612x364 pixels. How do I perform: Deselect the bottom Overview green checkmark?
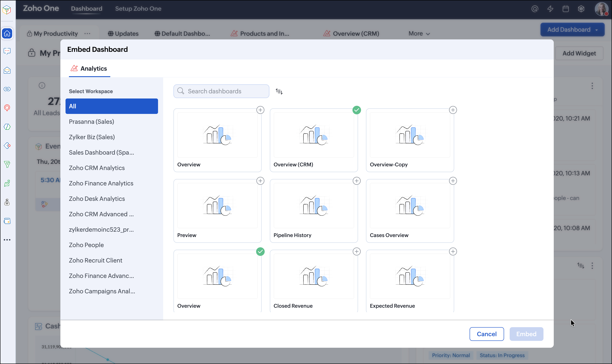(x=260, y=251)
